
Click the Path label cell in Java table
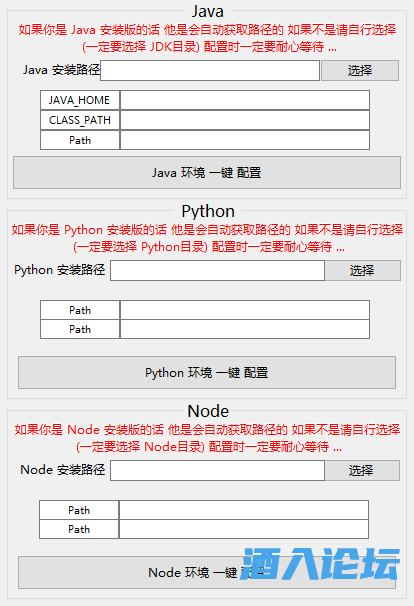[80, 140]
